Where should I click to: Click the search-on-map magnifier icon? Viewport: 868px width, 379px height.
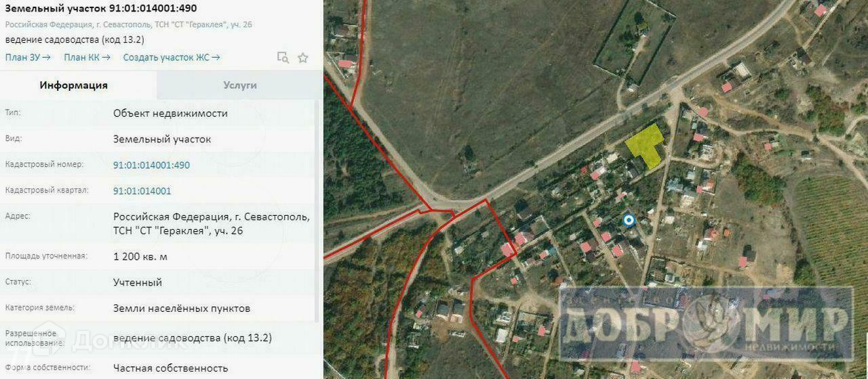click(x=283, y=58)
